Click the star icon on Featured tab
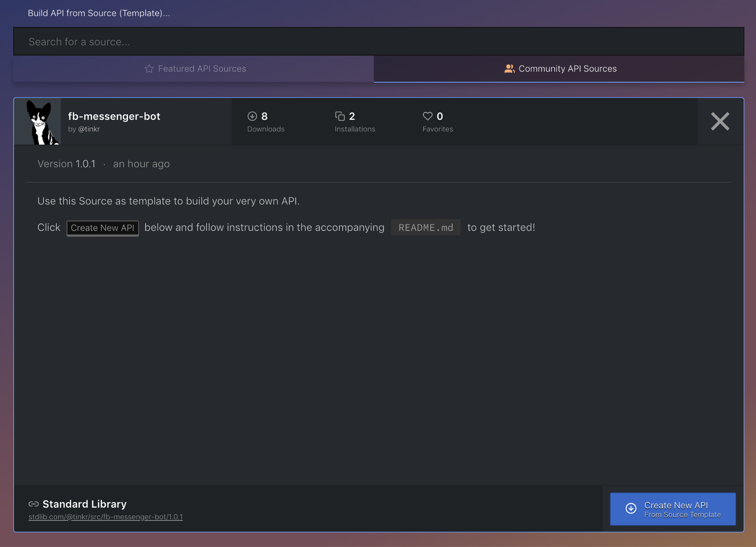The image size is (756, 547). (149, 69)
